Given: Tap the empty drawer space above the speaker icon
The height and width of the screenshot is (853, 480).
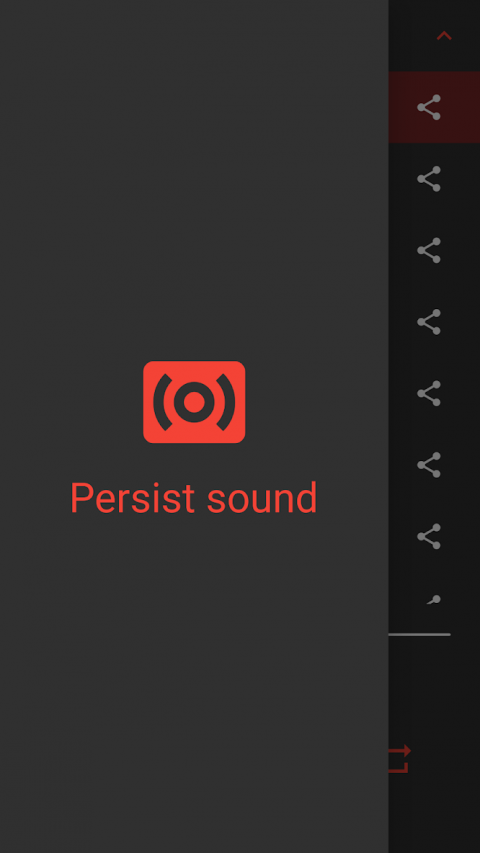Looking at the screenshot, I should 194,180.
